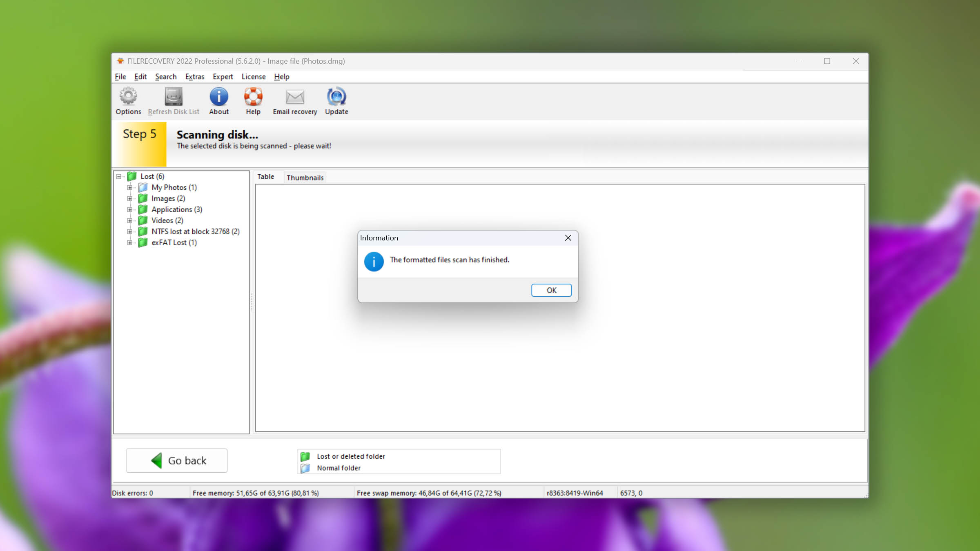Click the green Go back arrow icon
The height and width of the screenshot is (551, 980).
pos(156,460)
